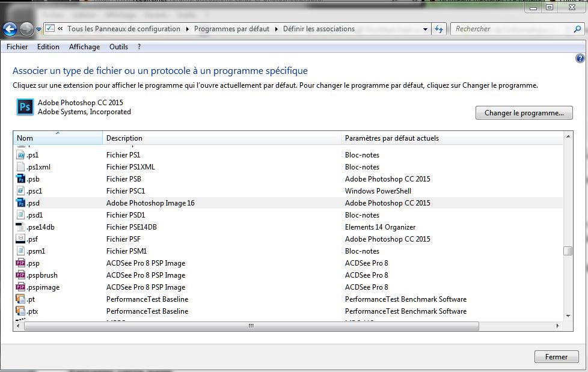The height and width of the screenshot is (372, 588).
Task: Click 'Adobe Photoshop CC 2015' in .psf row
Action: [388, 239]
